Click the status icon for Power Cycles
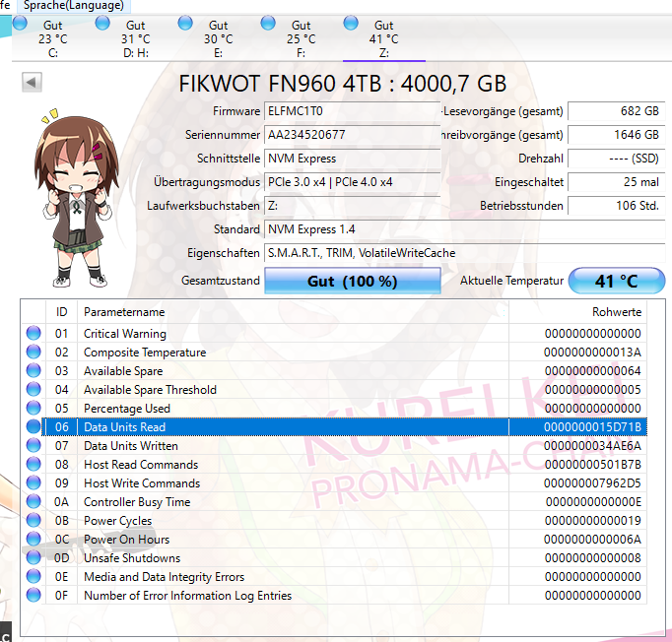 pyautogui.click(x=34, y=520)
